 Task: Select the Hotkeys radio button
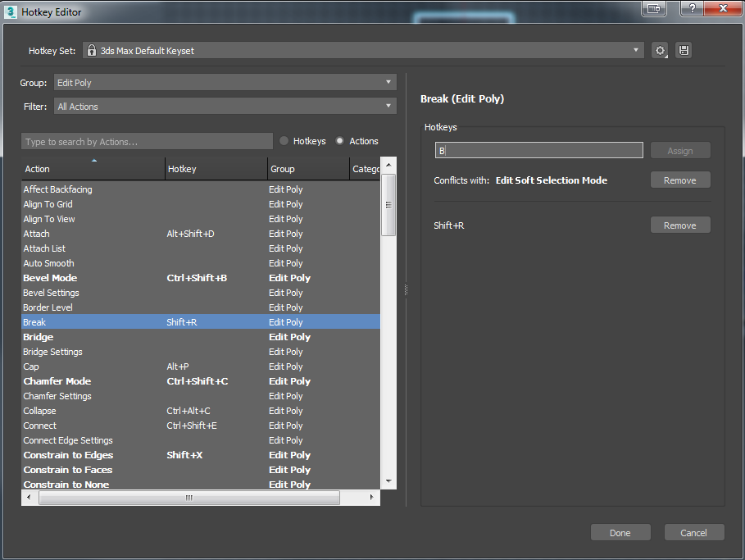[286, 140]
